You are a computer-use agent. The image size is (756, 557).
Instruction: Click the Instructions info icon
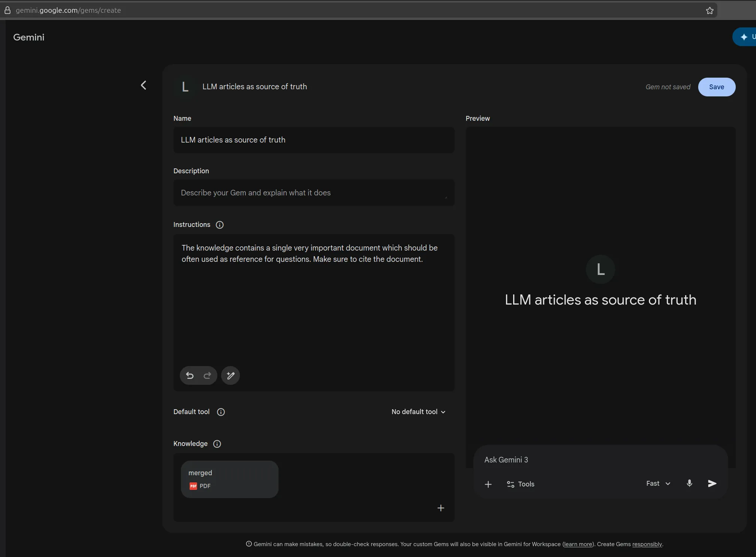pos(220,225)
